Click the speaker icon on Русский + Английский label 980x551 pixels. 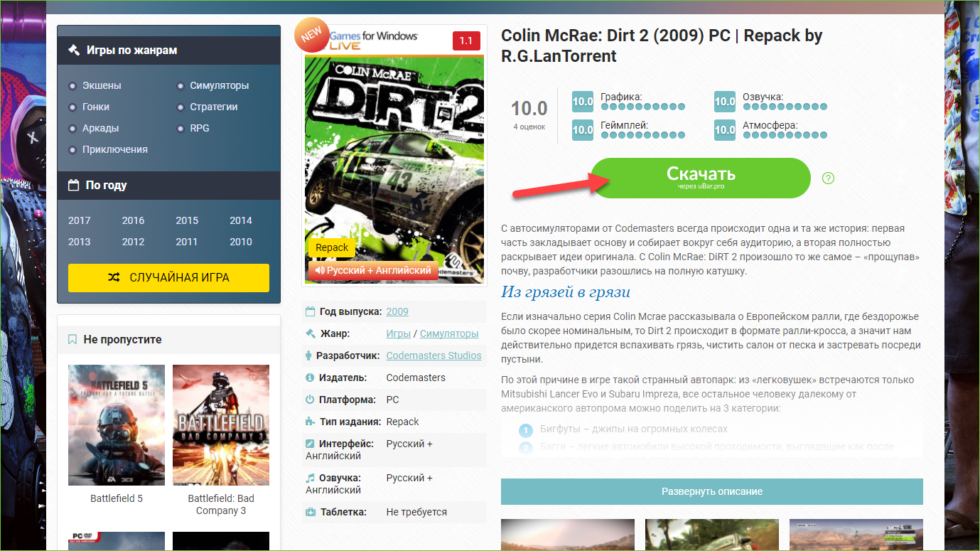coord(320,271)
